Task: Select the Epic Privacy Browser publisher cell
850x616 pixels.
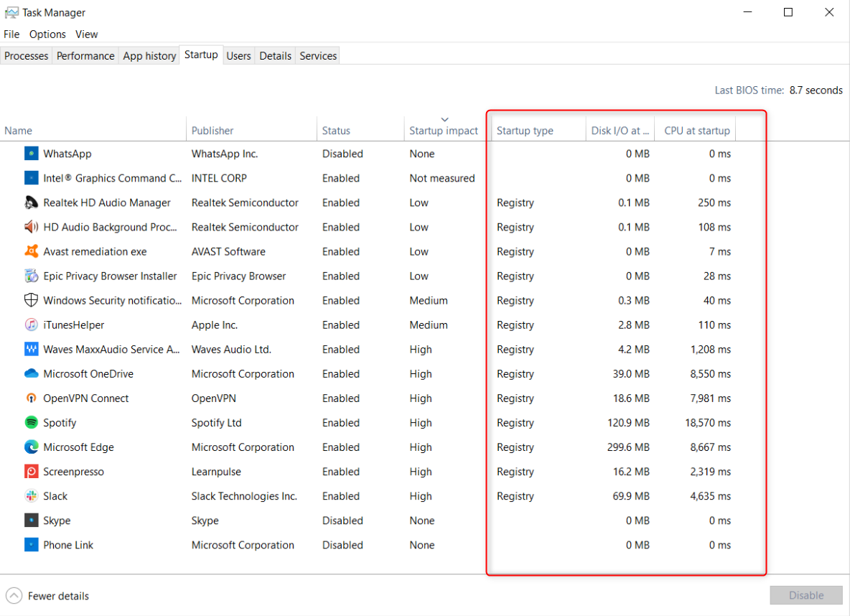Action: 238,276
